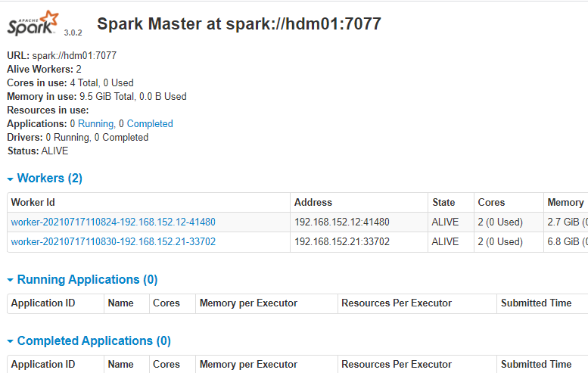Collapse the Workers (2) section arrow
The width and height of the screenshot is (588, 373).
[10, 179]
